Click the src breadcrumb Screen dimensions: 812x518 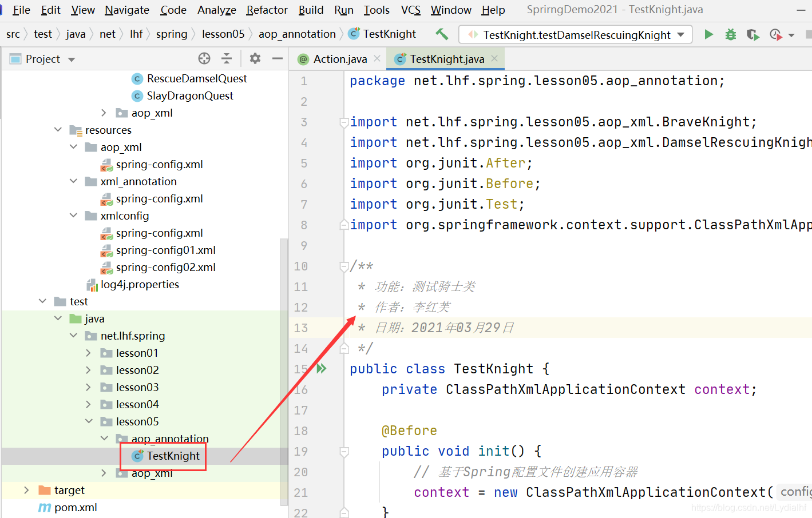13,34
